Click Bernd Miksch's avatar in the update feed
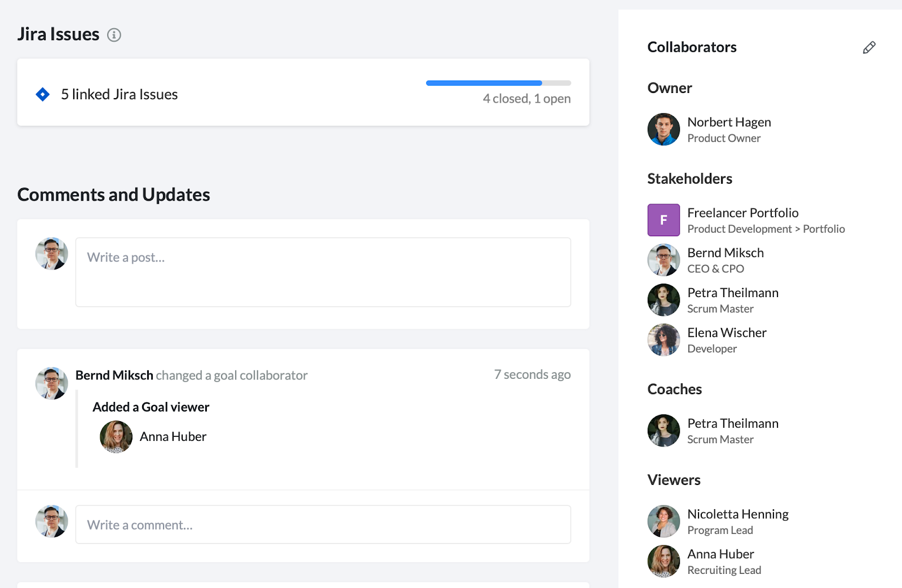Image resolution: width=902 pixels, height=588 pixels. (51, 383)
